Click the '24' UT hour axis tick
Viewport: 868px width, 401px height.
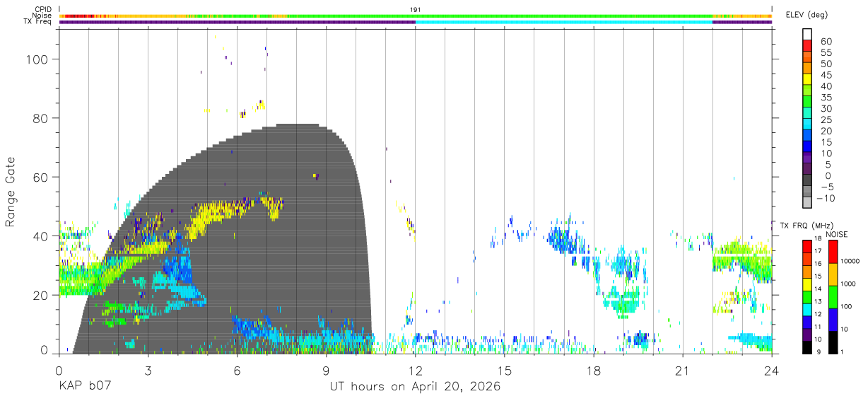(771, 371)
